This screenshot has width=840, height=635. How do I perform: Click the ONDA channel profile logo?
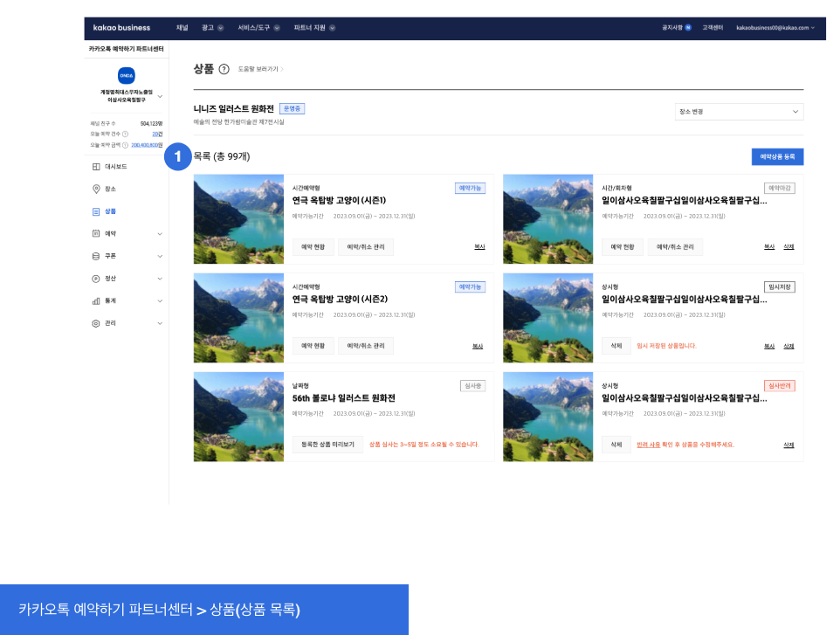pyautogui.click(x=127, y=76)
